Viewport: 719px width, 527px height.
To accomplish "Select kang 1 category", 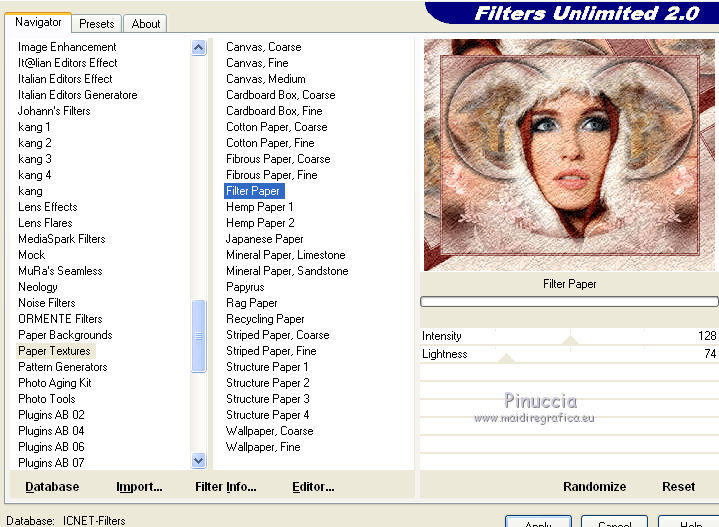I will pos(34,127).
